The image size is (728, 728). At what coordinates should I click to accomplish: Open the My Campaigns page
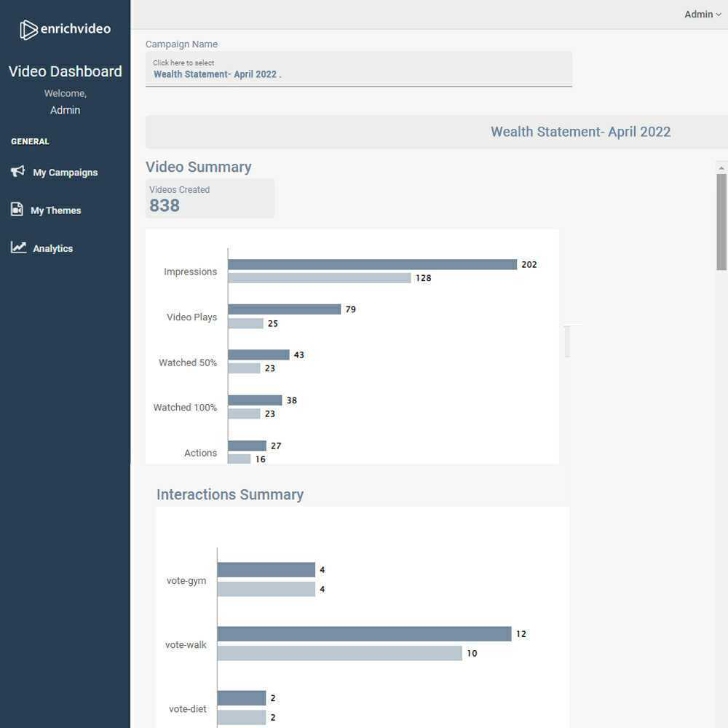coord(64,173)
